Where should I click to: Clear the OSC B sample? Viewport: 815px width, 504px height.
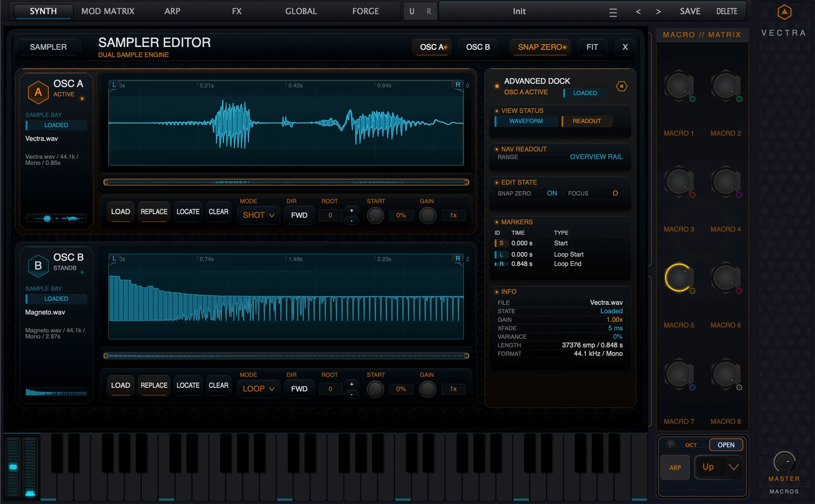pos(218,385)
